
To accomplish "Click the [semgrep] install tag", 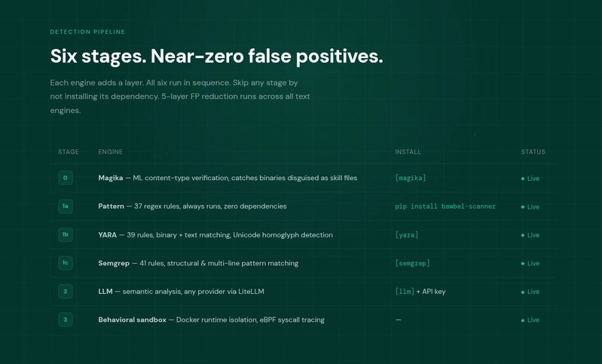I will point(412,263).
